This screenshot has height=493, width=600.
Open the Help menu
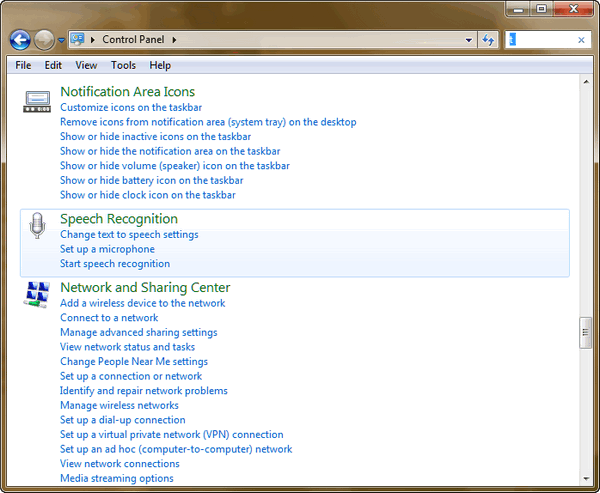pos(160,65)
